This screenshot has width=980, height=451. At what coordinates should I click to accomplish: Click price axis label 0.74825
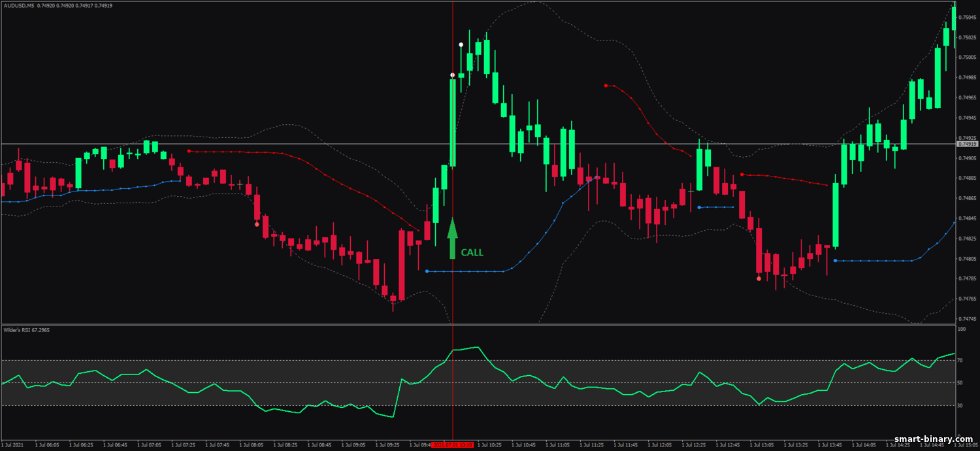[x=968, y=239]
